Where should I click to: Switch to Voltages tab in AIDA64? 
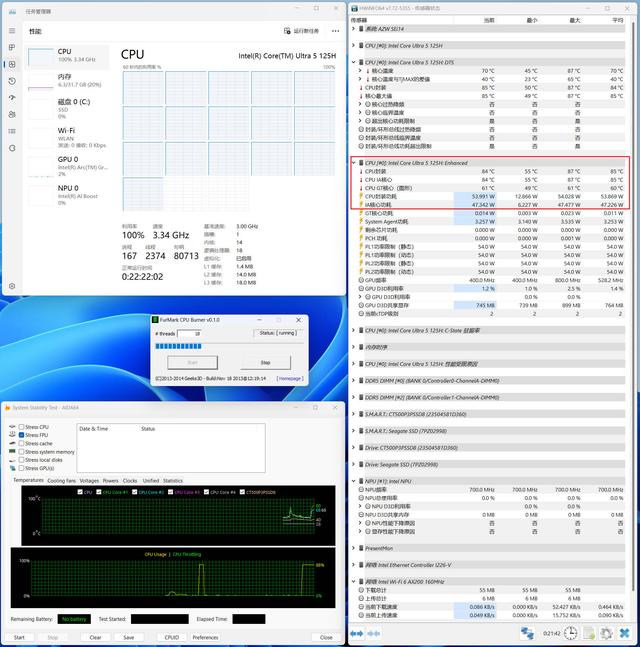point(89,481)
